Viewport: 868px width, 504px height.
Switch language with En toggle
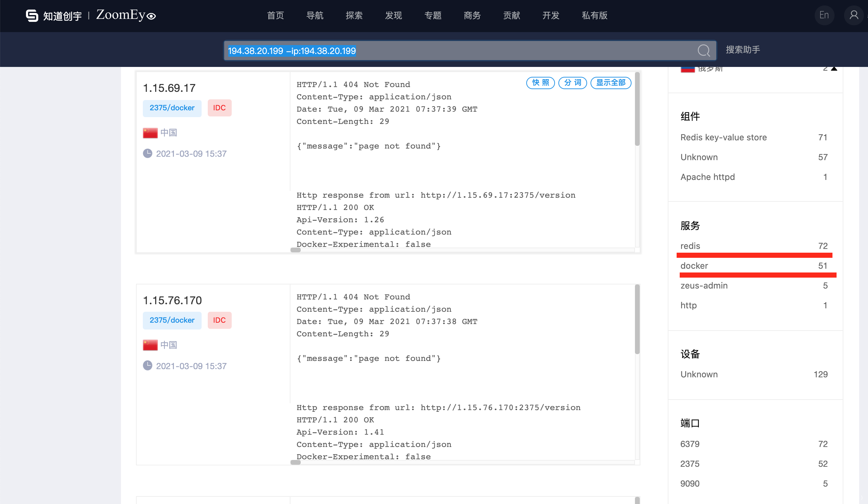click(824, 15)
